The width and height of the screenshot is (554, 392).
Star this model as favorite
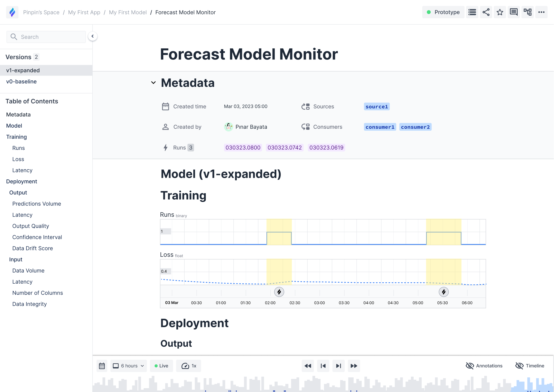(500, 12)
